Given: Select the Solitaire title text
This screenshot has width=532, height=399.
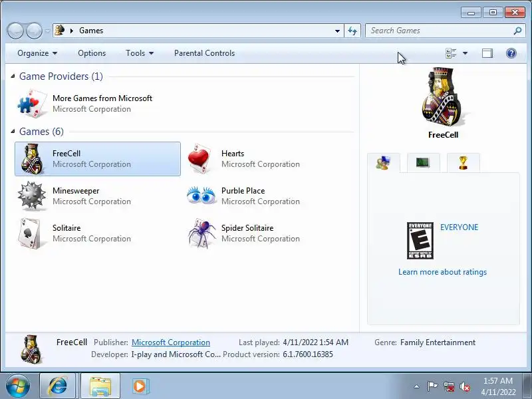Looking at the screenshot, I should pos(66,228).
